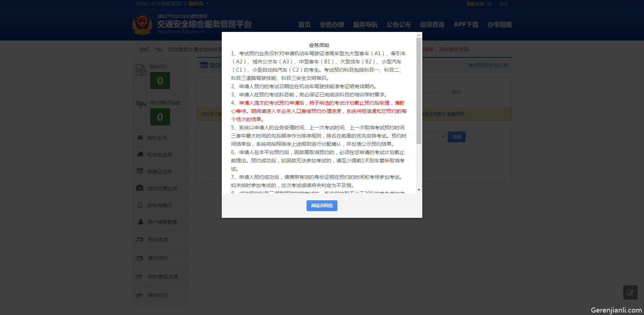The width and height of the screenshot is (644, 315).
Task: Click the 驾驶证业务 card icon
Action: pyautogui.click(x=140, y=171)
